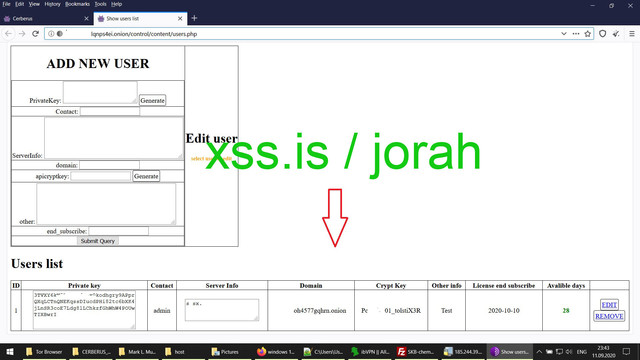Open the Windows Start menu
Viewport: 640px width, 360px height.
(x=10, y=351)
